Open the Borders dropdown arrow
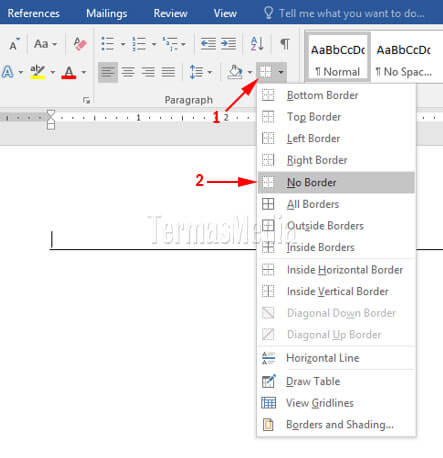Screen dimensions: 443x458 [x=281, y=72]
